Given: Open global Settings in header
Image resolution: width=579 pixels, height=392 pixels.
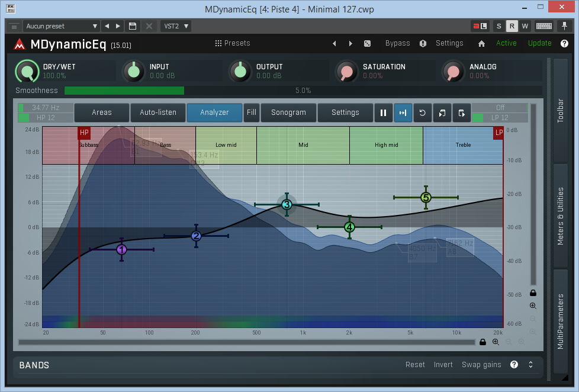Looking at the screenshot, I should pos(449,43).
